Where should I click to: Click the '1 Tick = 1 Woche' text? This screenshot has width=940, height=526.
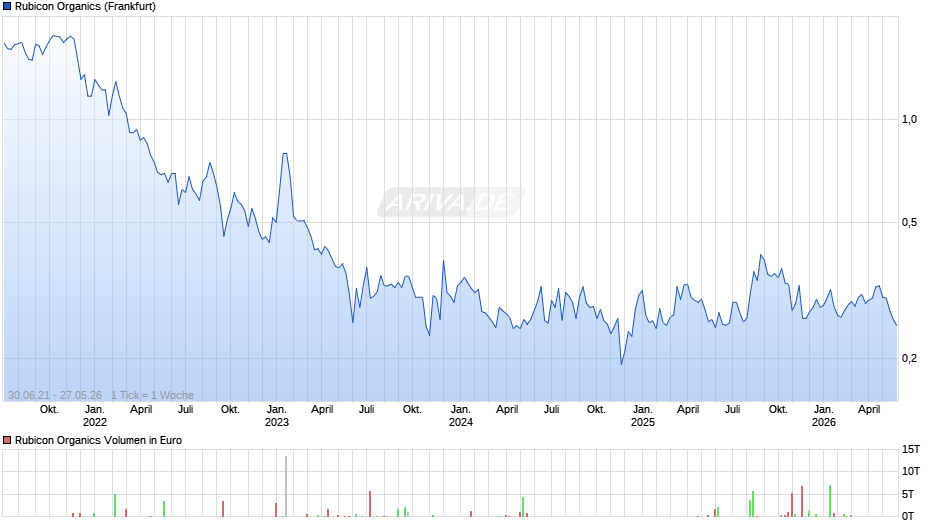pos(152,395)
